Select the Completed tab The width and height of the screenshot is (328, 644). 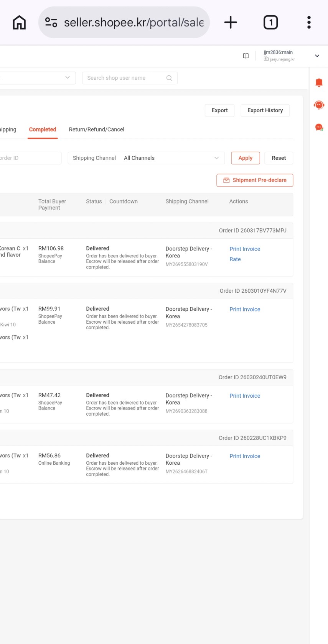pos(43,129)
